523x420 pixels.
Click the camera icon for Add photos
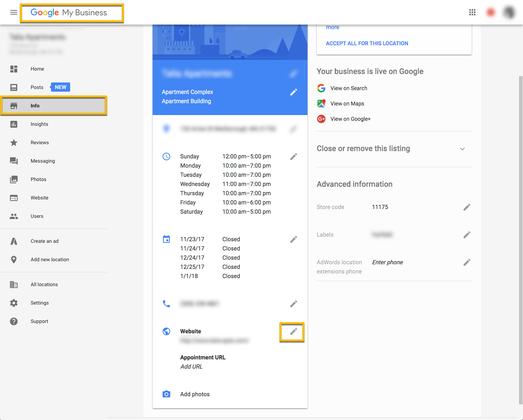[166, 394]
